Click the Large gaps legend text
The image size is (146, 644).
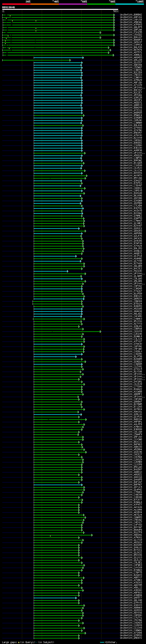(28, 642)
